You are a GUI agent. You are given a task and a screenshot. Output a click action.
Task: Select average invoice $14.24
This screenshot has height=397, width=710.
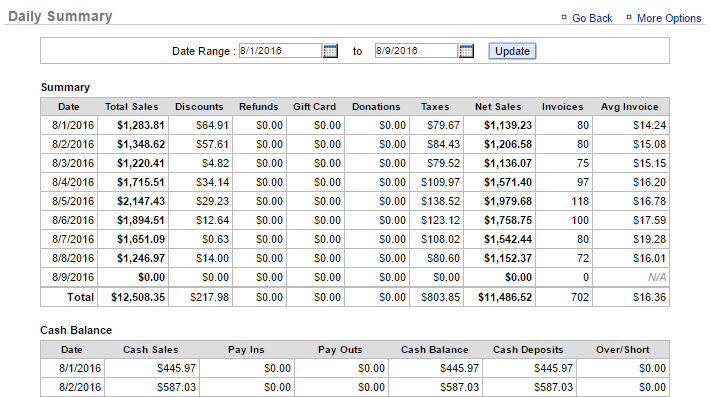coord(649,125)
